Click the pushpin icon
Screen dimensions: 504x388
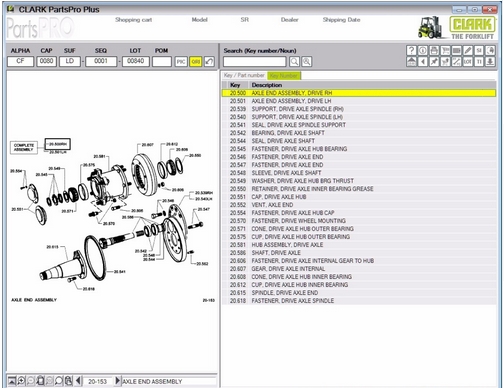coord(434,62)
